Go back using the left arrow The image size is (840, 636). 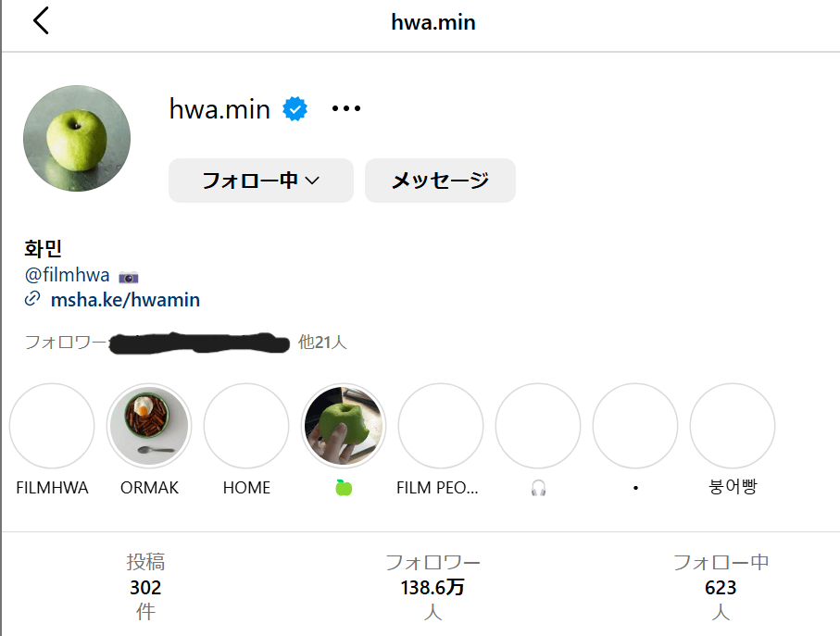coord(41,21)
